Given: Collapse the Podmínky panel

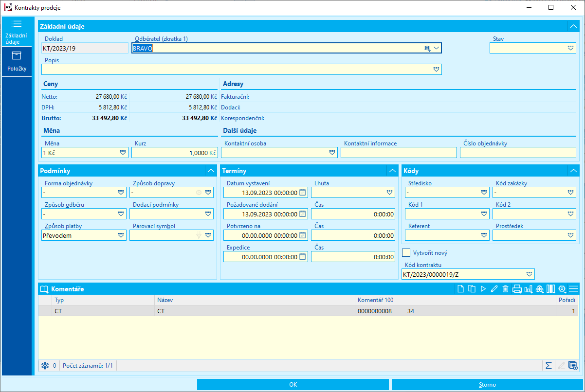Looking at the screenshot, I should click(211, 171).
